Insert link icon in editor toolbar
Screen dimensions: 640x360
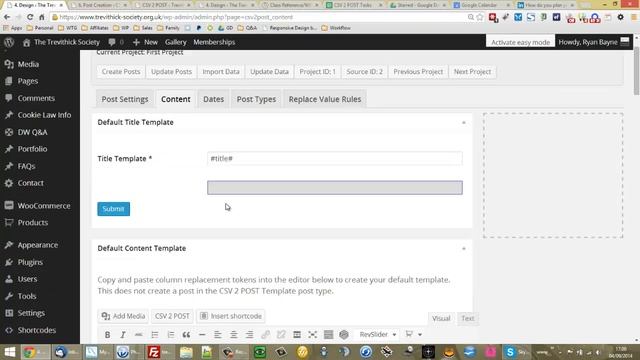265,335
